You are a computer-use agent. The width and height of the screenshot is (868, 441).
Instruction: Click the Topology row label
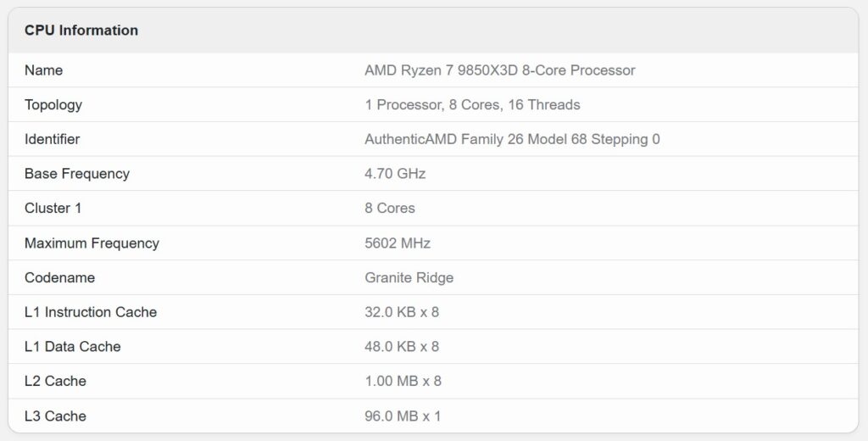coord(53,105)
